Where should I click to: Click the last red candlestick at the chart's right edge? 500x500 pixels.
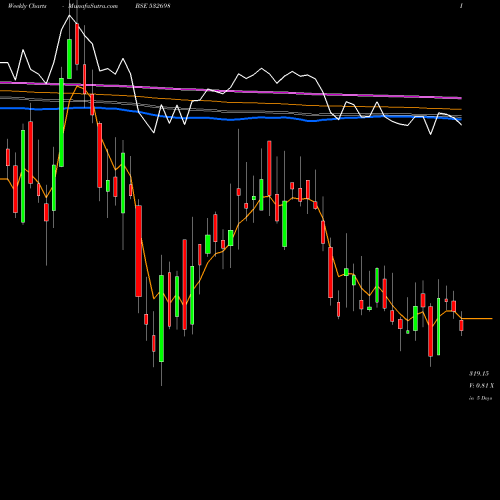pos(461,325)
